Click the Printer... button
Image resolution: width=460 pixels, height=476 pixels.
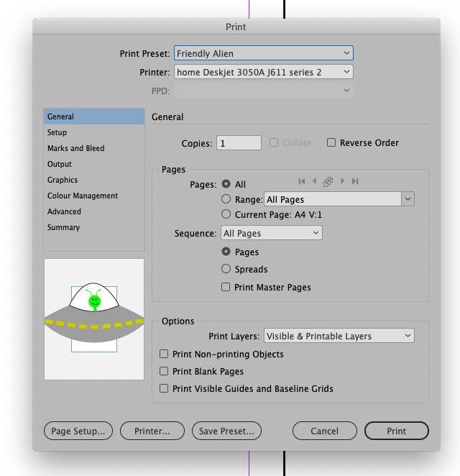[x=152, y=431]
